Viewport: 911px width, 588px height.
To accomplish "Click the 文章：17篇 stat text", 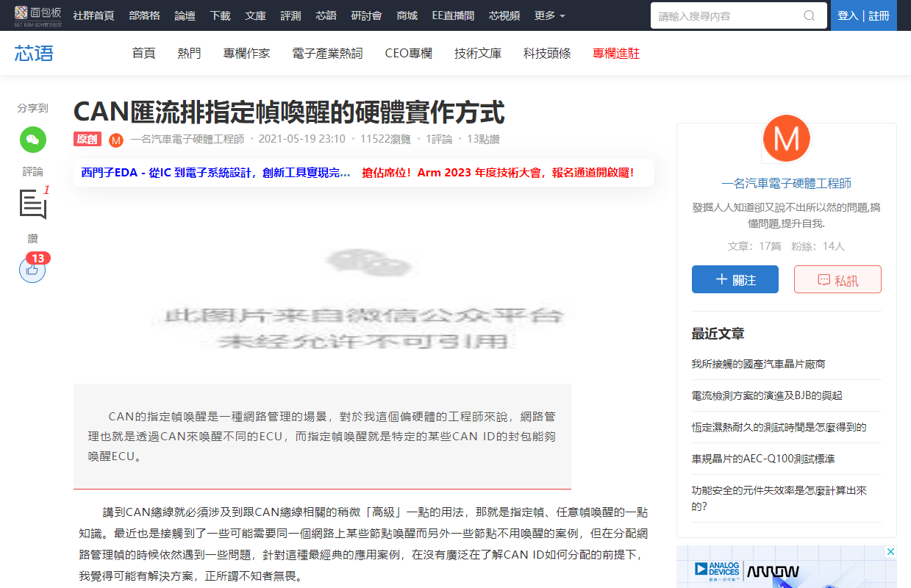I will tap(754, 246).
